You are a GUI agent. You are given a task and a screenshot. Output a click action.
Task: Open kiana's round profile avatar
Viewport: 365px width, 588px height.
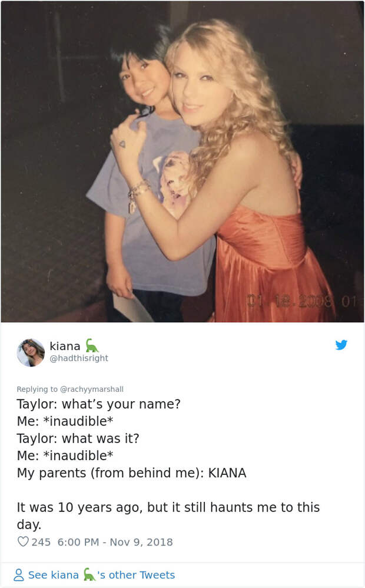pos(31,352)
